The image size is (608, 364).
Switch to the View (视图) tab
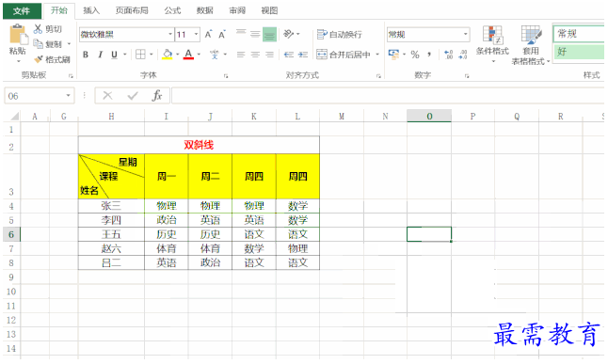[x=269, y=11]
